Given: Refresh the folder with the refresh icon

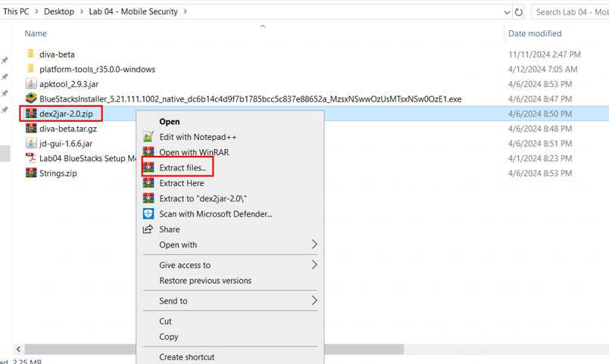Looking at the screenshot, I should [x=519, y=12].
